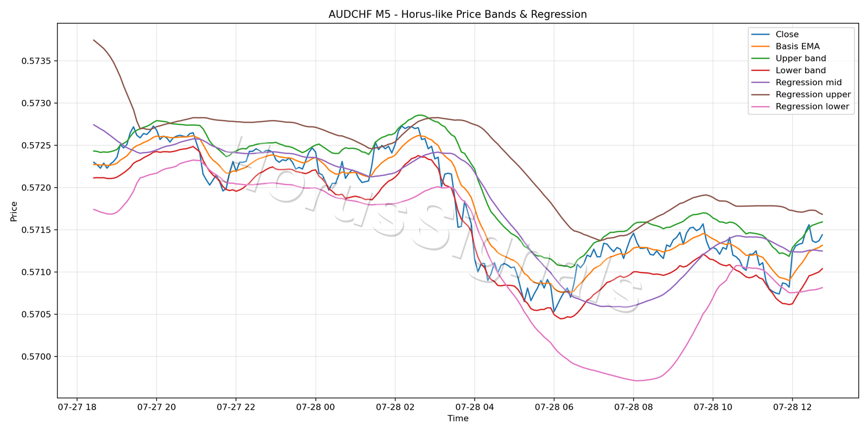Viewport: 868px width, 434px height.
Task: Click the purple line swatch beside Regression mid
Action: (x=761, y=82)
